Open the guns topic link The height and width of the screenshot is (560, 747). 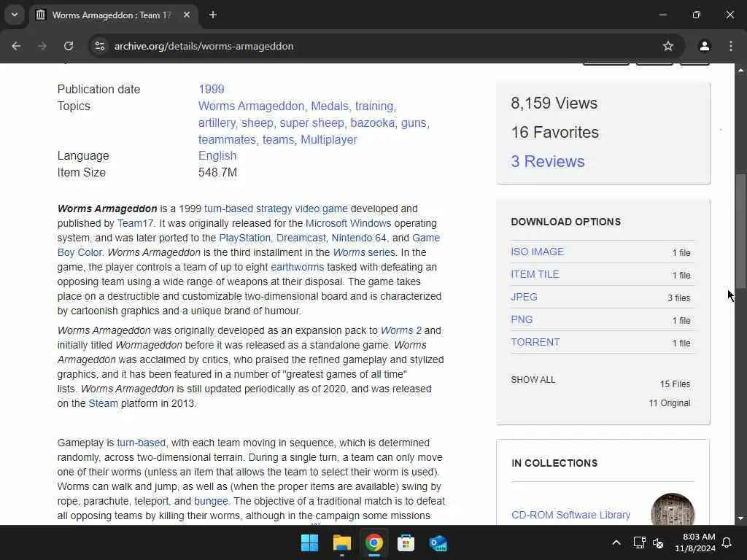tap(414, 122)
